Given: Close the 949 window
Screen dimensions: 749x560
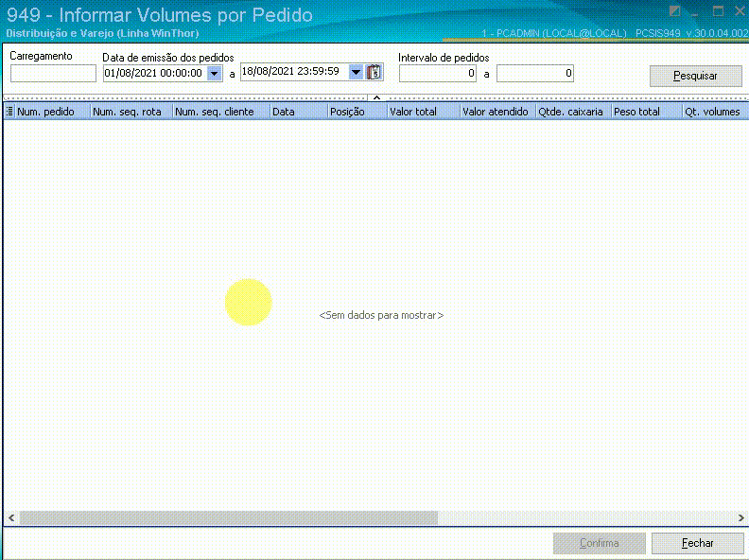Looking at the screenshot, I should (x=740, y=11).
